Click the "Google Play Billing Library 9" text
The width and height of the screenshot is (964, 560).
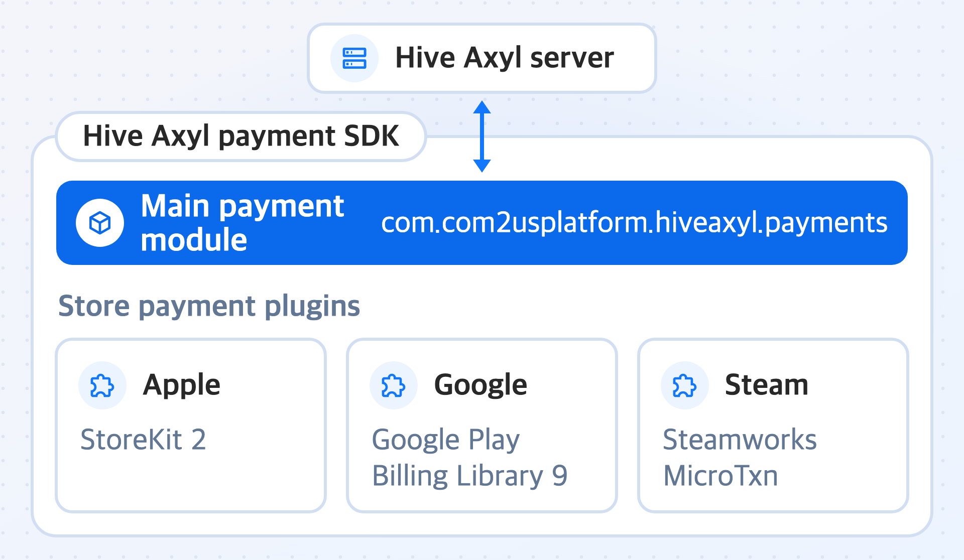470,458
